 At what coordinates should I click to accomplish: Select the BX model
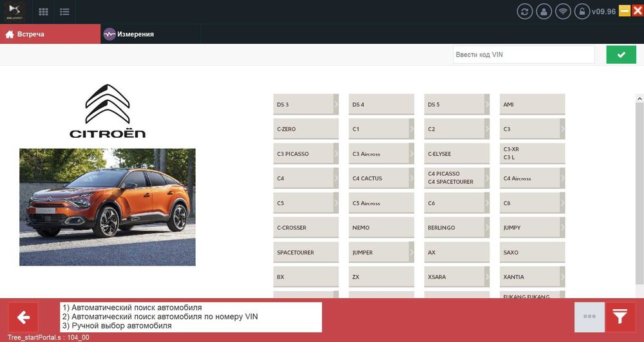click(x=306, y=277)
